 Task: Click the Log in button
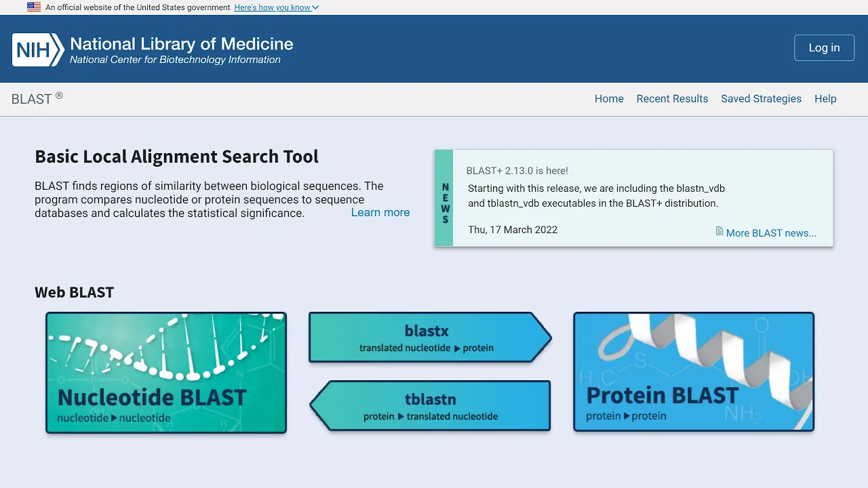click(824, 47)
